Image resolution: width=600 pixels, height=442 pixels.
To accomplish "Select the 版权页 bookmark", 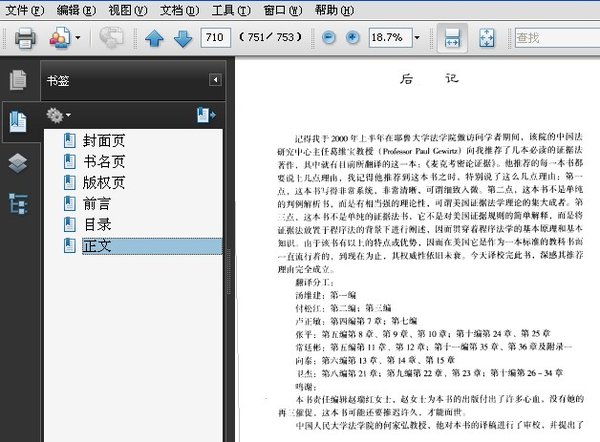I will (x=104, y=183).
